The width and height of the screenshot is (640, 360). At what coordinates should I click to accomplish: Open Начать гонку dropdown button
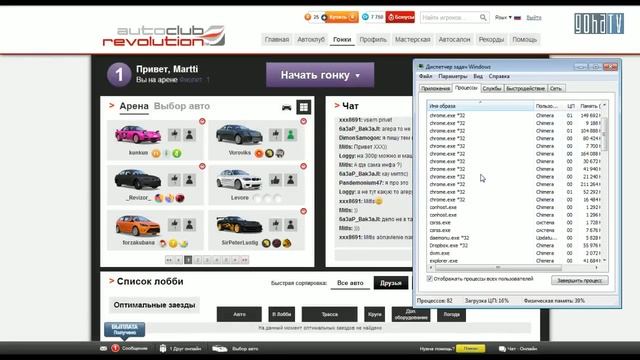pos(320,75)
